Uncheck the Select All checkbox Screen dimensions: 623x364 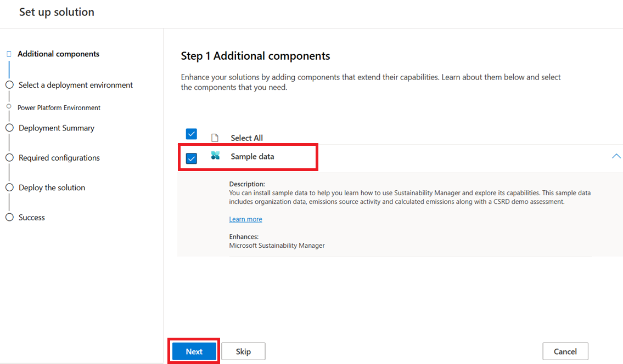(191, 134)
